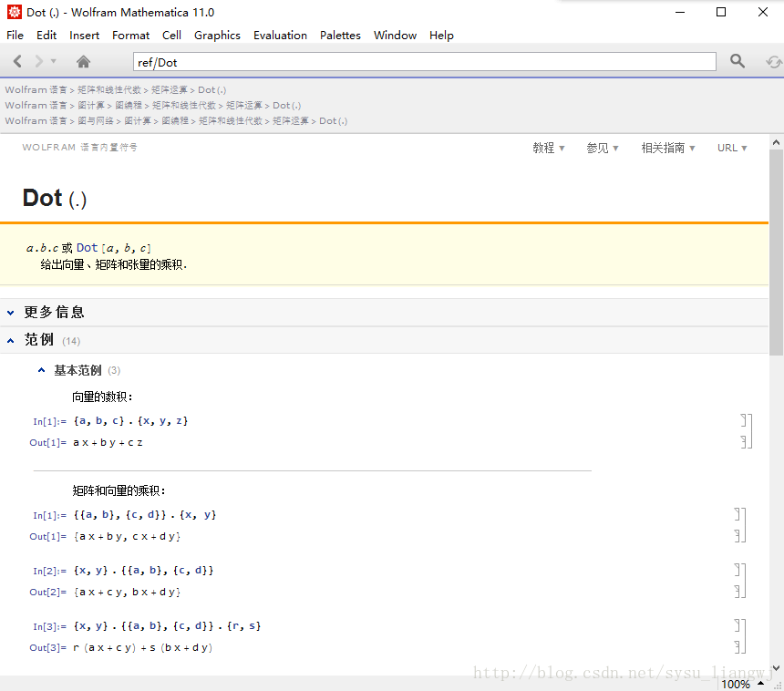Click the search magnifier icon
The height and width of the screenshot is (691, 784).
[737, 61]
